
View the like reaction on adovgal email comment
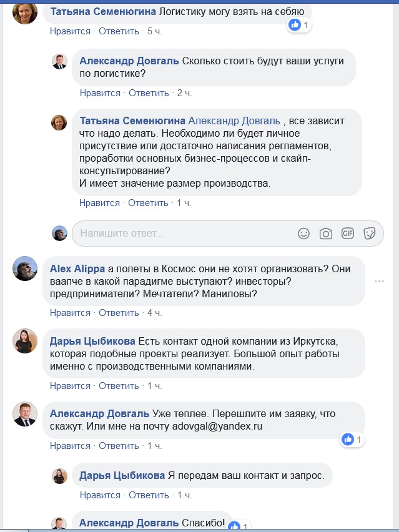click(x=352, y=440)
